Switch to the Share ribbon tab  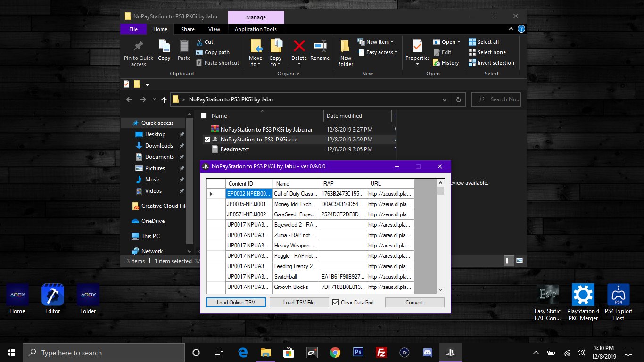point(188,29)
